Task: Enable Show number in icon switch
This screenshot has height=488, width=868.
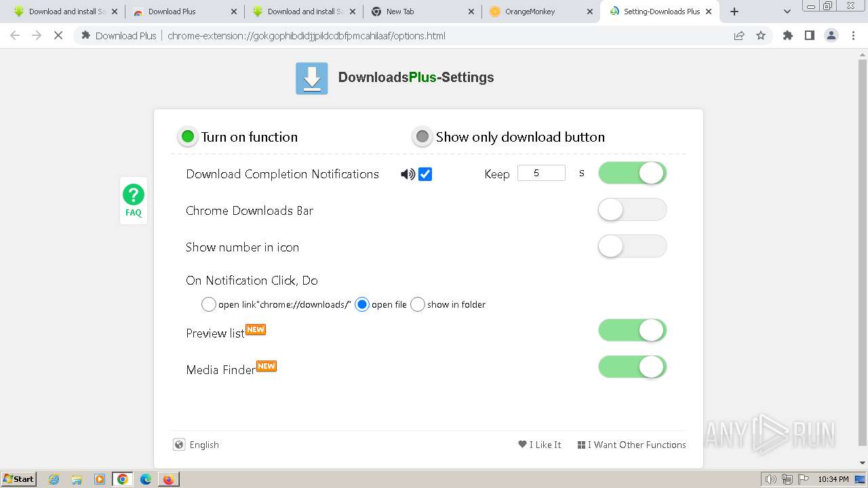Action: coord(632,247)
